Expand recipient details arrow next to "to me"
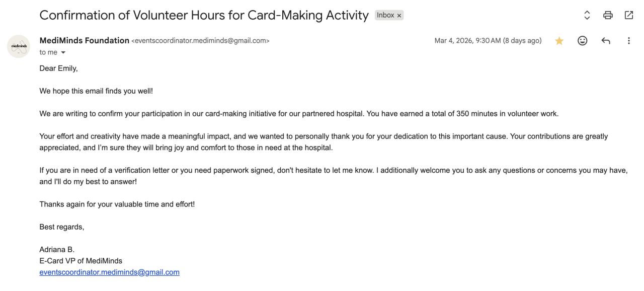The height and width of the screenshot is (291, 644). (x=63, y=53)
